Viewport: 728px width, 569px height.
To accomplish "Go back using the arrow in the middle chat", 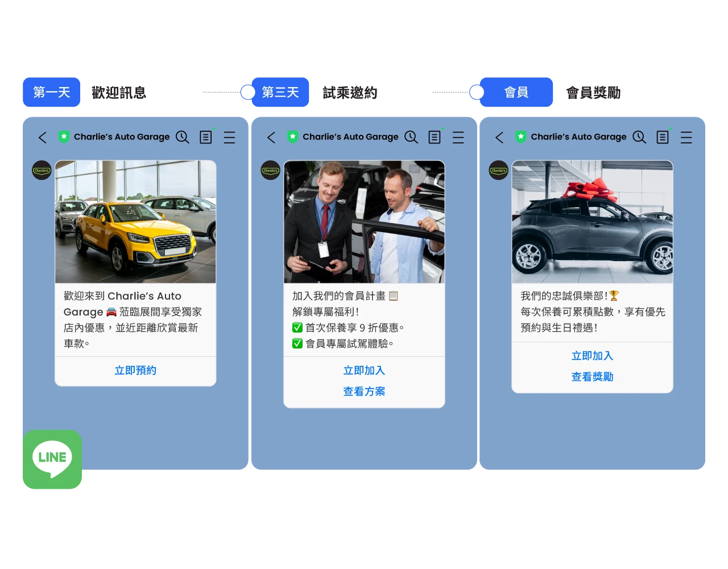I will coord(271,137).
